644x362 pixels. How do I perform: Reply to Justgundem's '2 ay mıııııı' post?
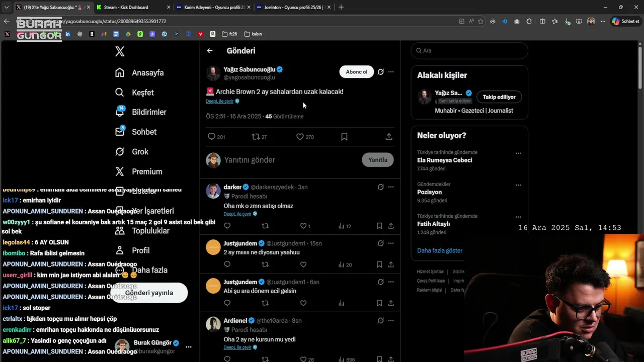click(227, 264)
